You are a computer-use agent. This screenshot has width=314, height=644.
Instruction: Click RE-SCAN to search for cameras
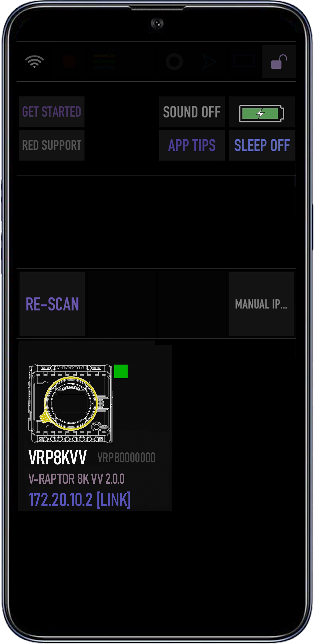tap(52, 304)
